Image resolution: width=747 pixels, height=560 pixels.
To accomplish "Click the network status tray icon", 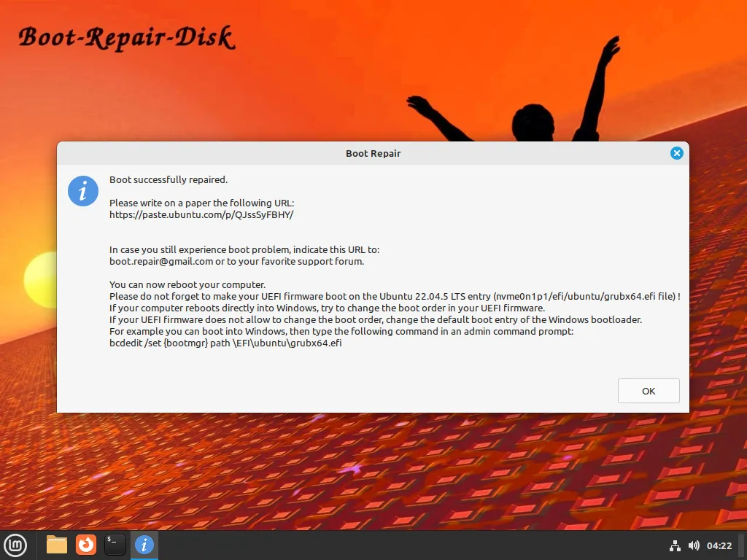I will tap(675, 545).
